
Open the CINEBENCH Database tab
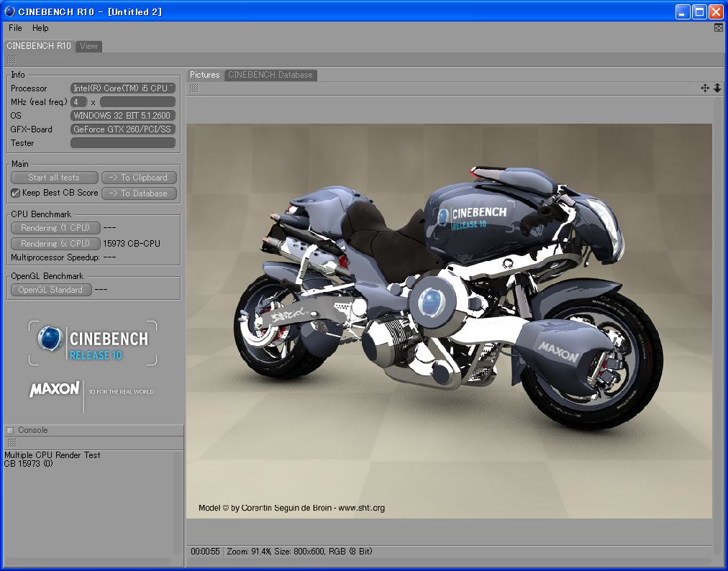270,75
